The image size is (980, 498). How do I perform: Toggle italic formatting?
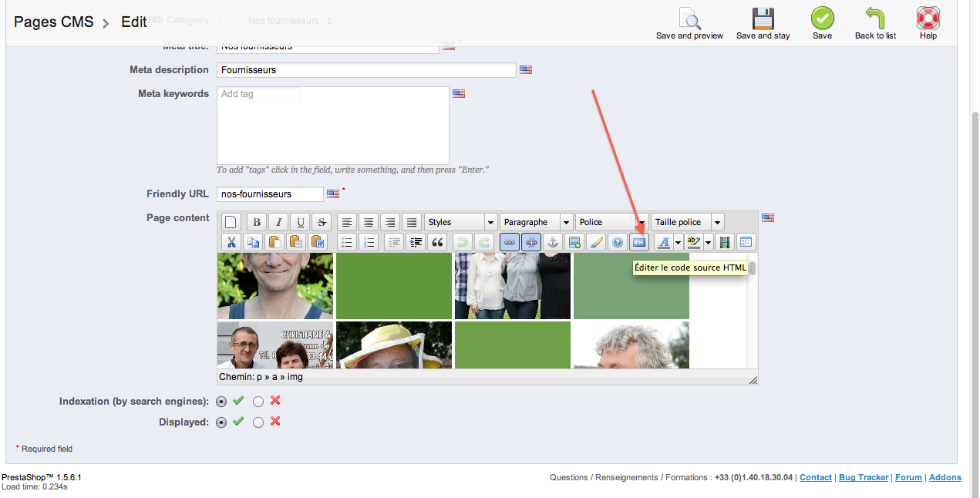(278, 222)
